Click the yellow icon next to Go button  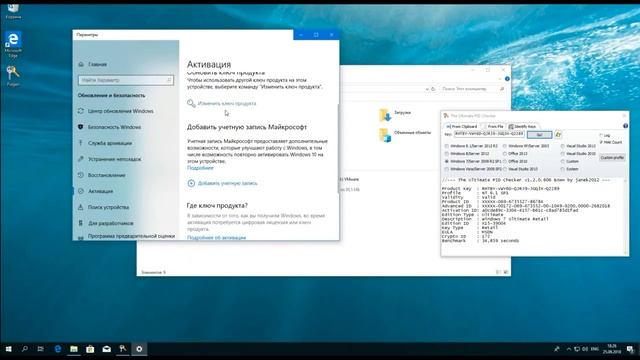click(558, 134)
